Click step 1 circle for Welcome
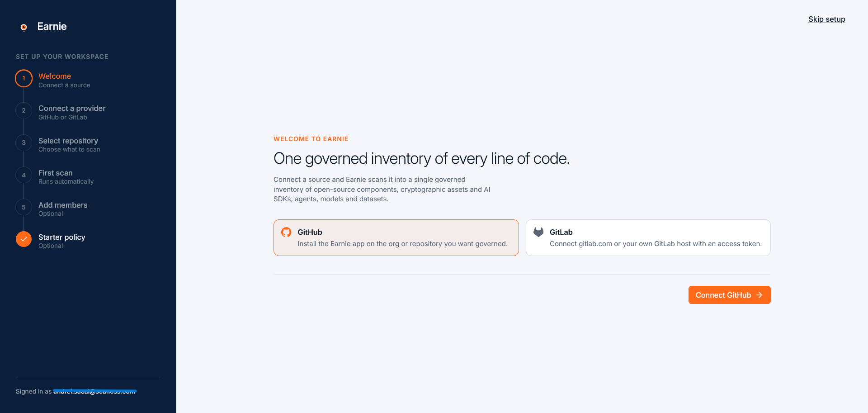The width and height of the screenshot is (868, 413). [24, 78]
